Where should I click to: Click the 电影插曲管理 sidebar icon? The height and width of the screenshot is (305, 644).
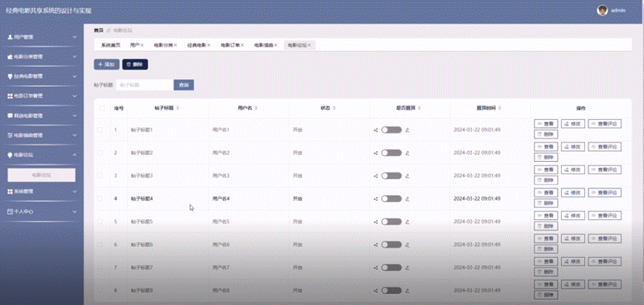(x=10, y=135)
